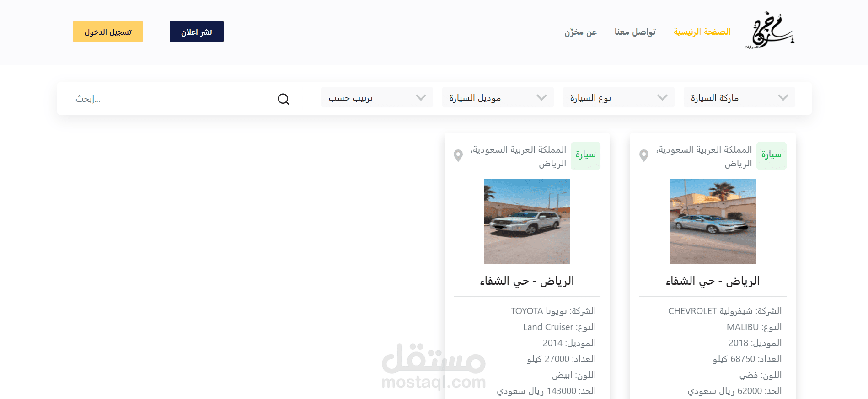The image size is (868, 399).
Task: Open the تواصل معنا menu item
Action: 635,32
